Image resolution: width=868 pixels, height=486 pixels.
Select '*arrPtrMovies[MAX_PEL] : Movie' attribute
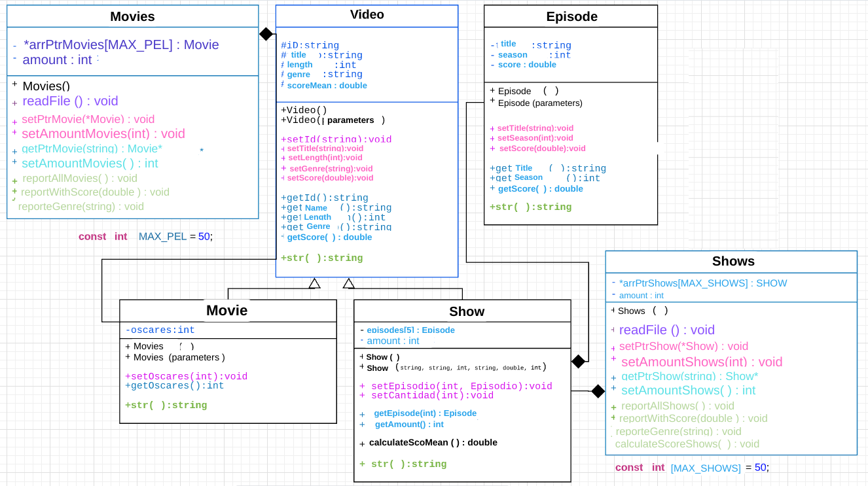[x=121, y=44]
